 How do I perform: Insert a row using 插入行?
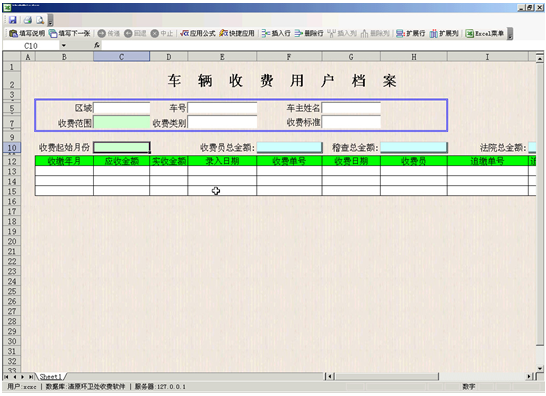276,33
